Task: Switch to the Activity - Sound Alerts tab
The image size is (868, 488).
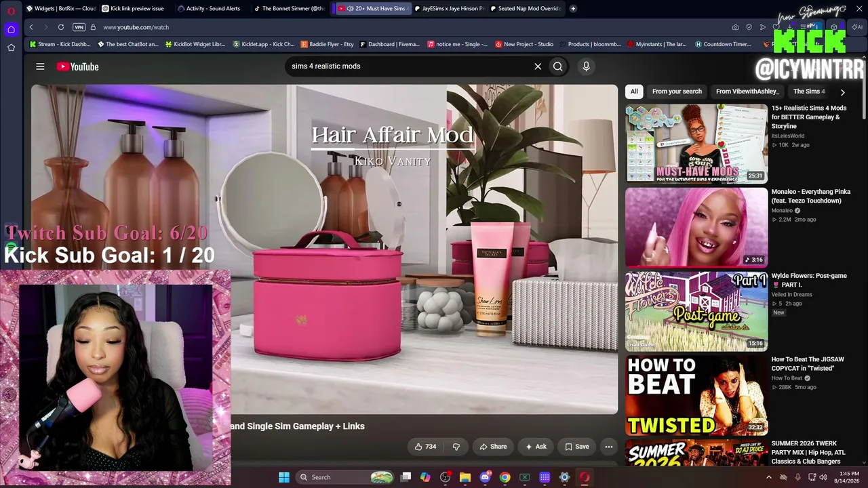Action: point(209,9)
